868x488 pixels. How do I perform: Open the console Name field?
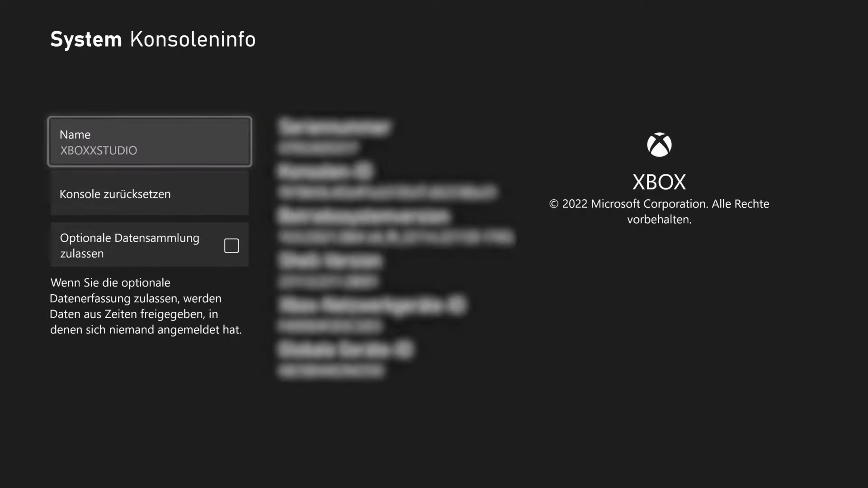[150, 142]
